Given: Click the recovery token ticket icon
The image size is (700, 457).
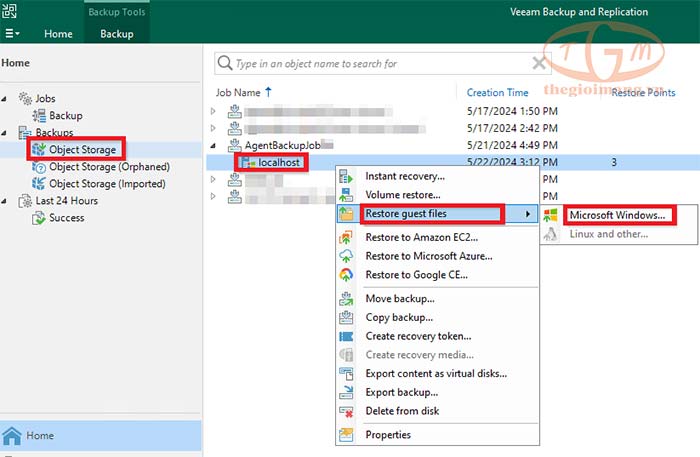Looking at the screenshot, I should click(x=346, y=336).
